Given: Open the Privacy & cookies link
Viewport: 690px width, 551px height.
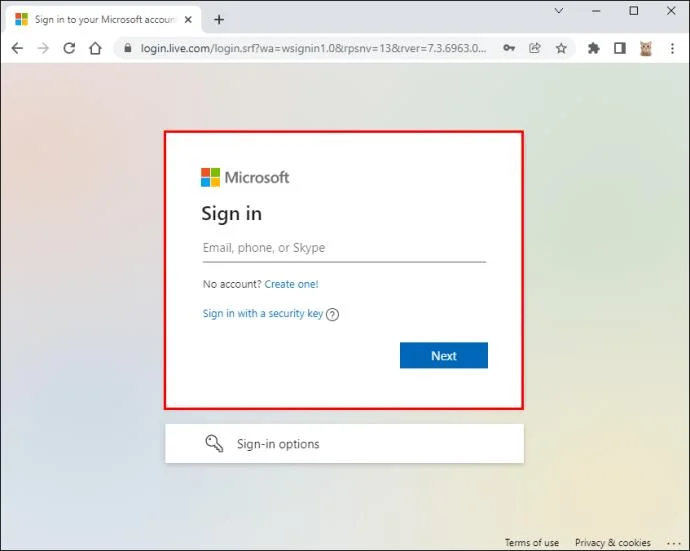Looking at the screenshot, I should click(613, 543).
